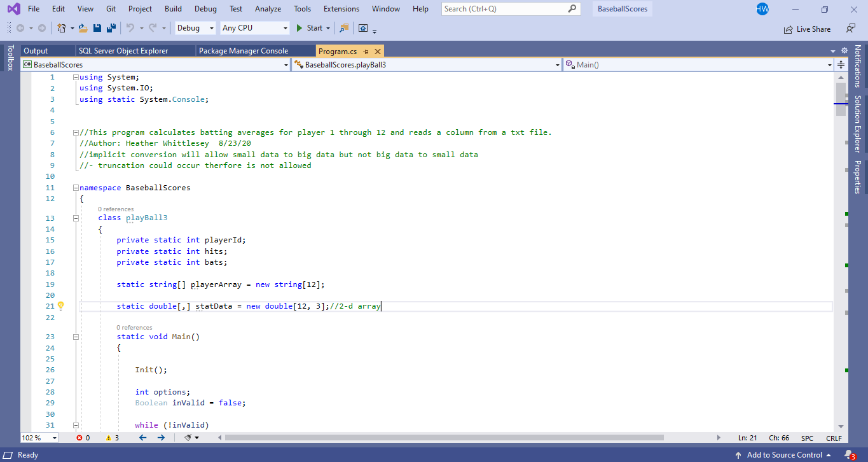Toggle the pin on the Program.cs tab
This screenshot has height=462, width=868.
tap(367, 52)
